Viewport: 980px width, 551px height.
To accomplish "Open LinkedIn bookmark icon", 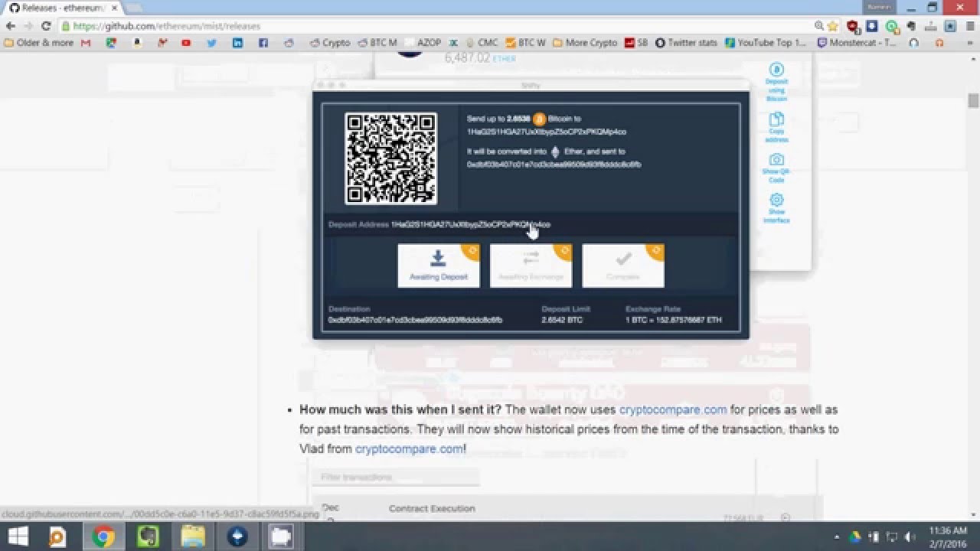I will pyautogui.click(x=237, y=43).
